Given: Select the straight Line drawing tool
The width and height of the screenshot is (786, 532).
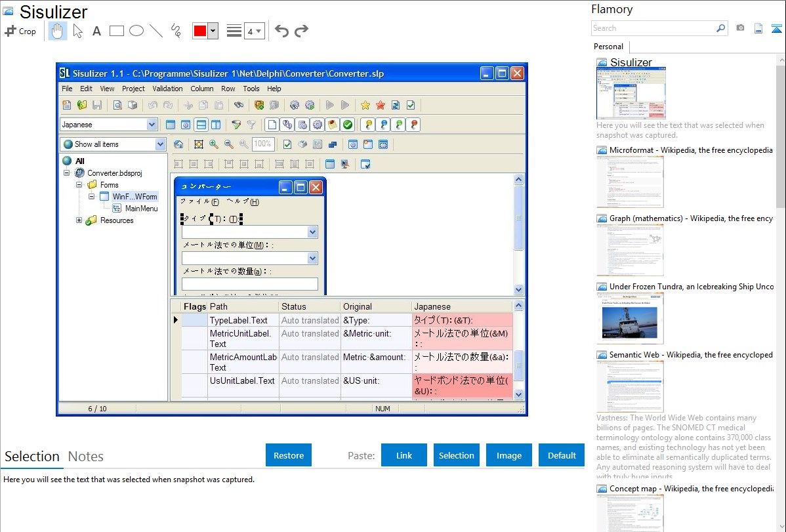Looking at the screenshot, I should 156,31.
